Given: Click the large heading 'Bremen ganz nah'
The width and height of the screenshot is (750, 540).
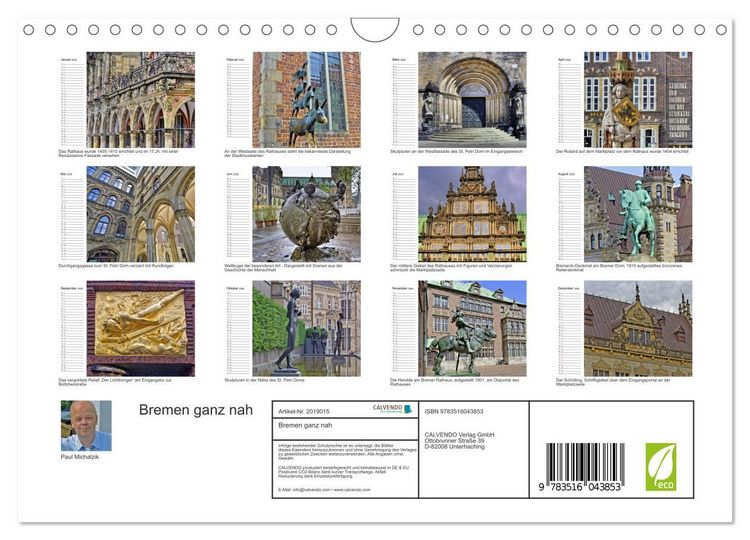Looking at the screenshot, I should click(196, 410).
